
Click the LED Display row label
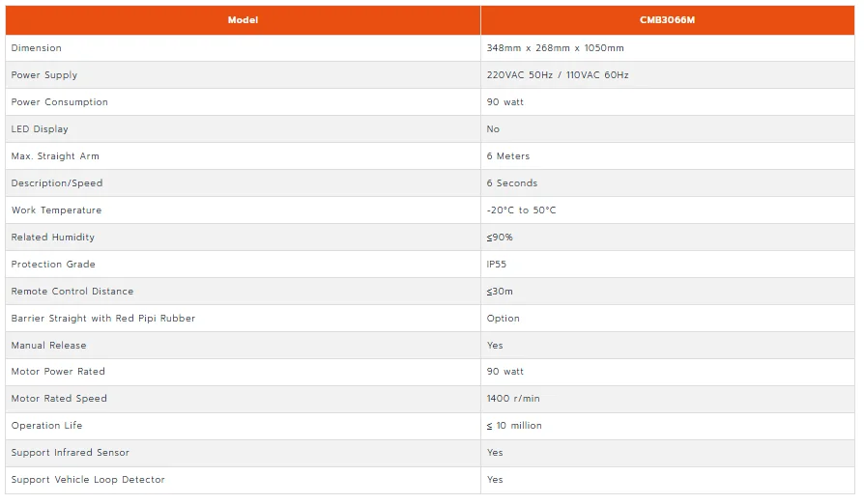coord(40,129)
